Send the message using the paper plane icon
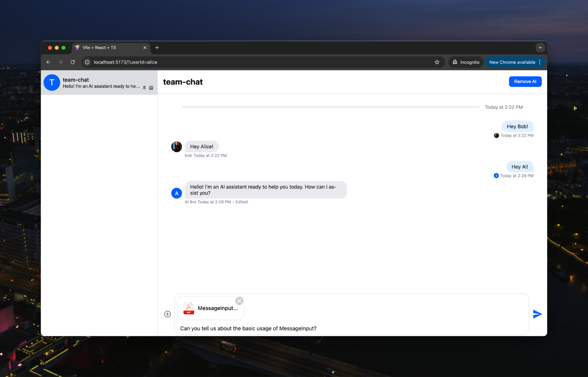The width and height of the screenshot is (588, 377). pyautogui.click(x=537, y=314)
